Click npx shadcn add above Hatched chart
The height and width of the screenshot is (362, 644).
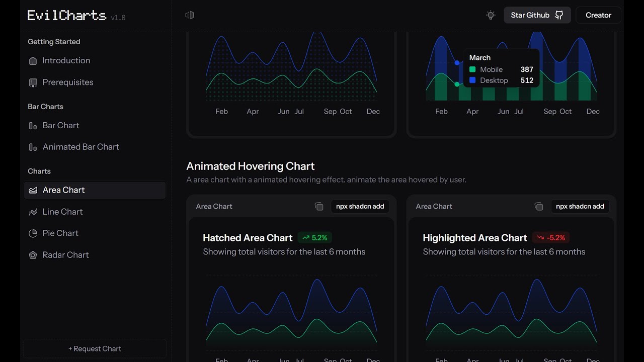point(360,206)
